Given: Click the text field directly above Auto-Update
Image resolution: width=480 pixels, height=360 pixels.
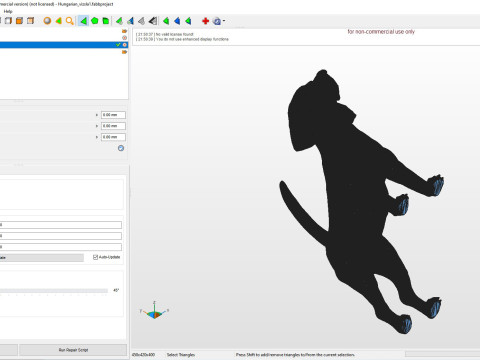Looking at the screenshot, I should click(61, 247).
